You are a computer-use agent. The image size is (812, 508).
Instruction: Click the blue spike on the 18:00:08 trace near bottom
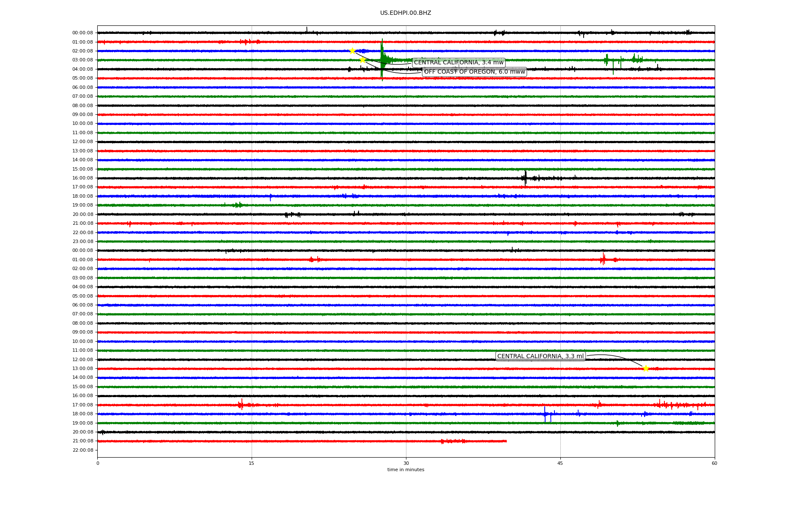(545, 414)
